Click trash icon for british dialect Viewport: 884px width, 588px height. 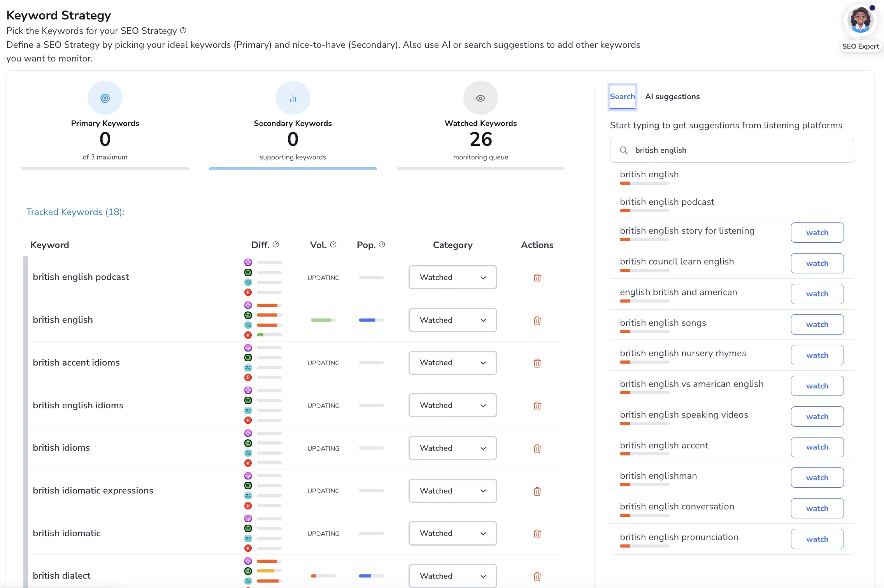point(537,576)
